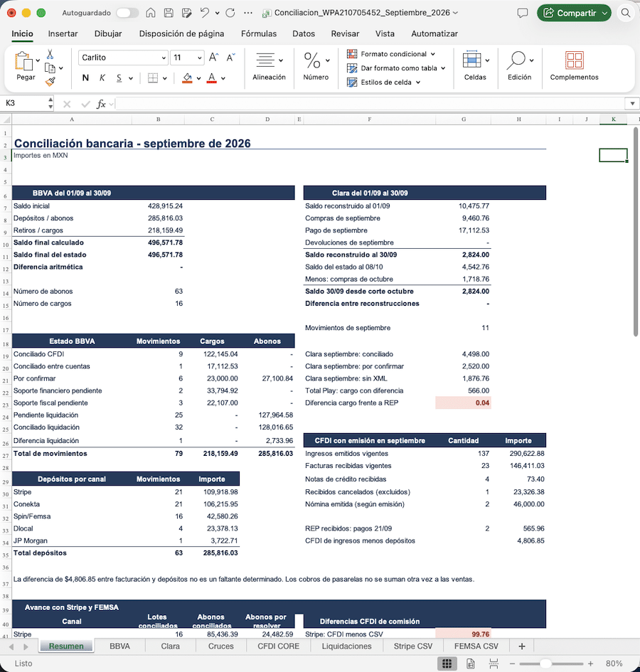The width and height of the screenshot is (640, 672).
Task: Decrease font size with small A
Action: click(230, 58)
